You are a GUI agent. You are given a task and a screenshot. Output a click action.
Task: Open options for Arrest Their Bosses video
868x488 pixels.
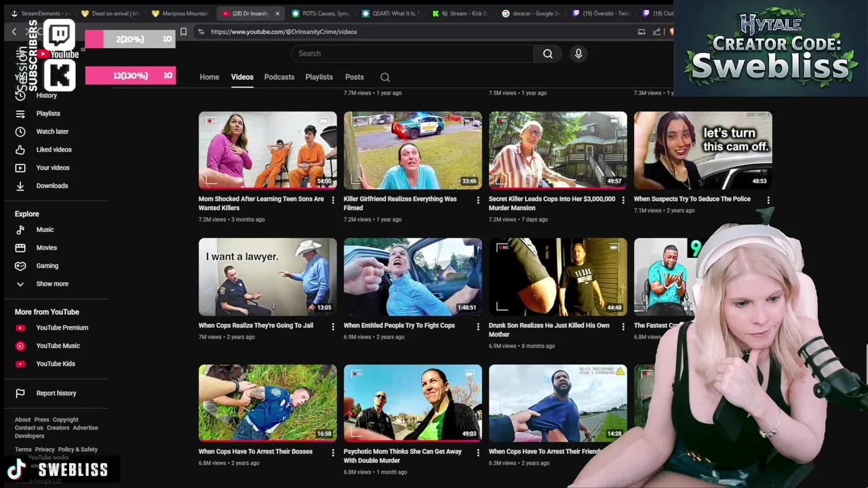click(x=332, y=453)
